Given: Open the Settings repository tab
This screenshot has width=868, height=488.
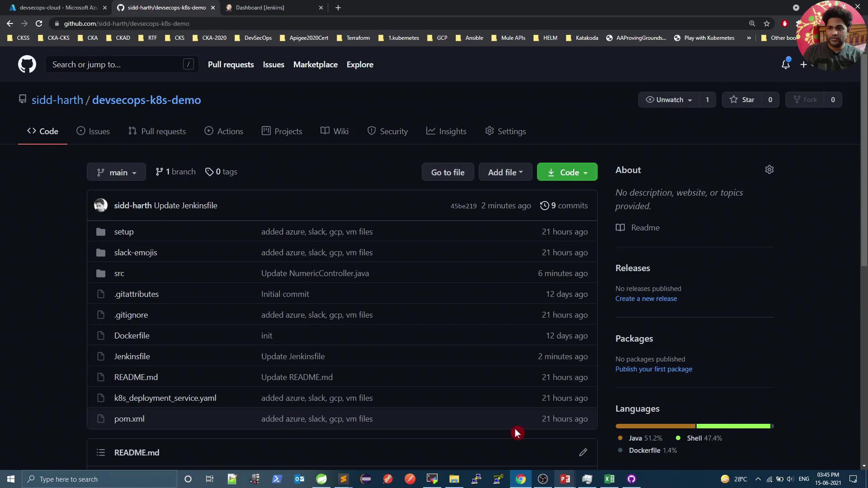Looking at the screenshot, I should 505,131.
